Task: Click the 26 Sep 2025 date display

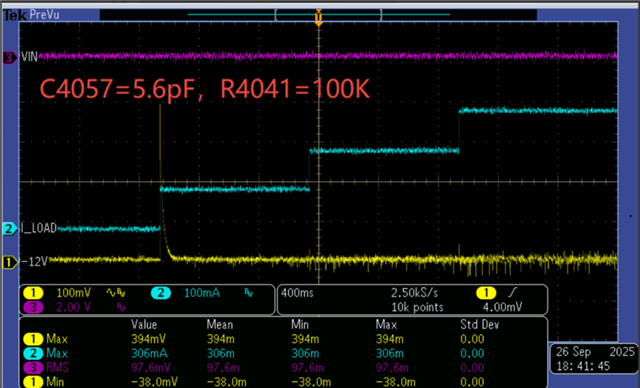Action: (595, 352)
